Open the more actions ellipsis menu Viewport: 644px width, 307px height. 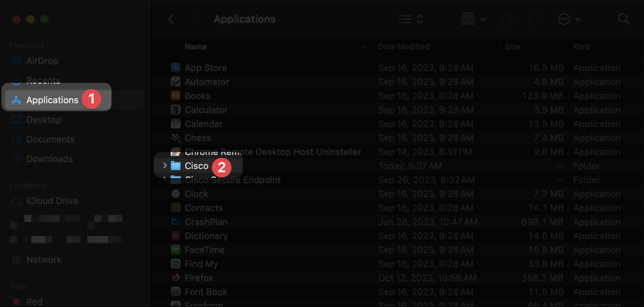[x=569, y=19]
